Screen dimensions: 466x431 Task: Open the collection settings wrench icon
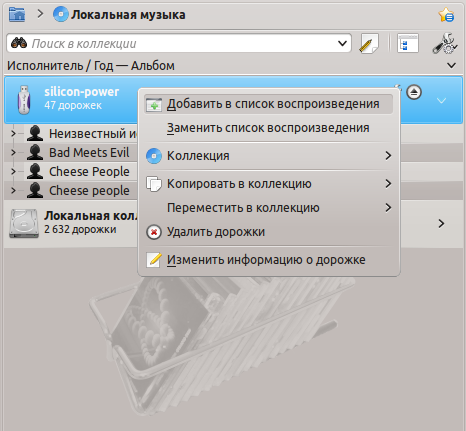(445, 43)
